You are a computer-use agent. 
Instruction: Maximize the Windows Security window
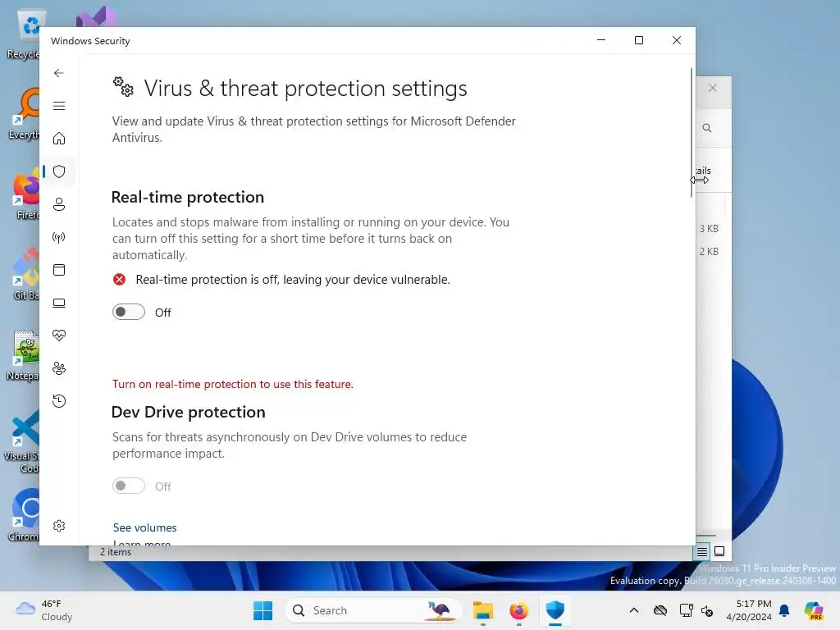(x=638, y=40)
